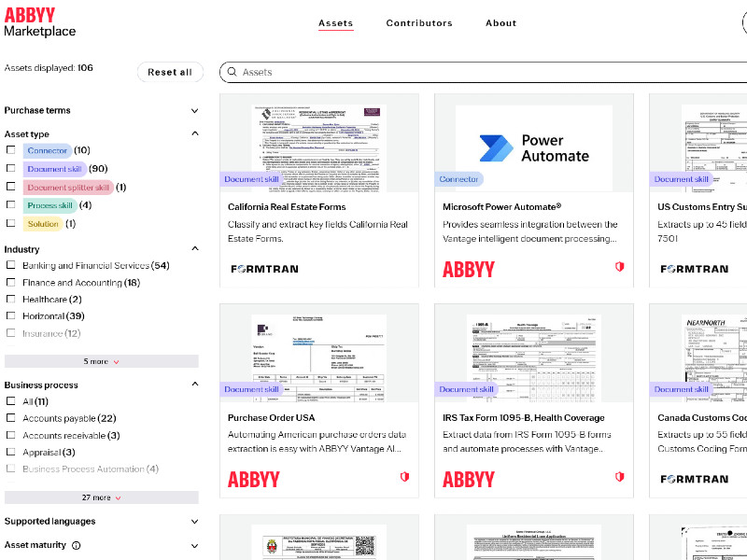Collapse the Asset type section
This screenshot has height=560, width=747.
[195, 133]
